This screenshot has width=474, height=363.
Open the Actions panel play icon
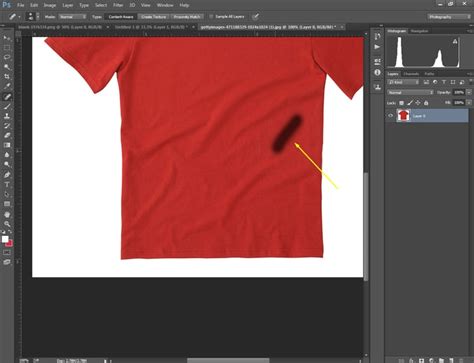(x=377, y=47)
